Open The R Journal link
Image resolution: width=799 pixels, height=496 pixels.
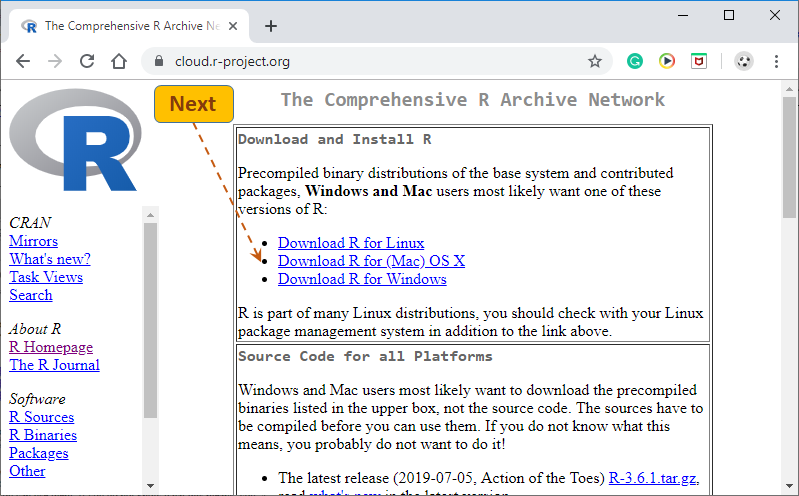(55, 365)
